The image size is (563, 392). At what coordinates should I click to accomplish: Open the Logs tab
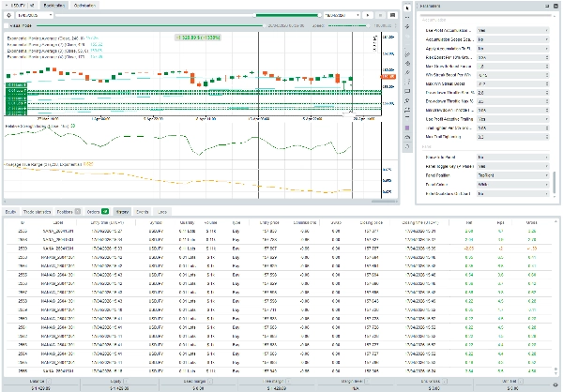click(x=163, y=213)
